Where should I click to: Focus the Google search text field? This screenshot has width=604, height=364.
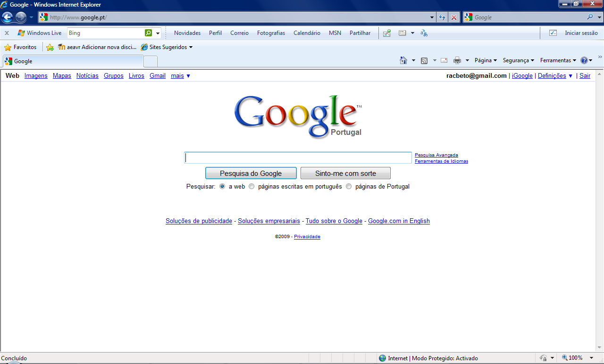point(298,157)
